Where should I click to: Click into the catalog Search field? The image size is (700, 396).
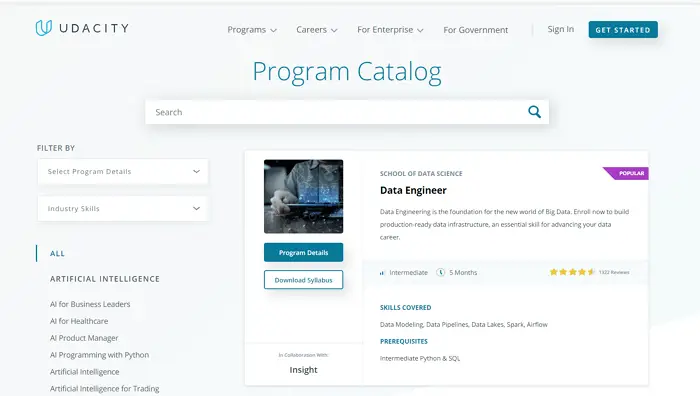339,112
